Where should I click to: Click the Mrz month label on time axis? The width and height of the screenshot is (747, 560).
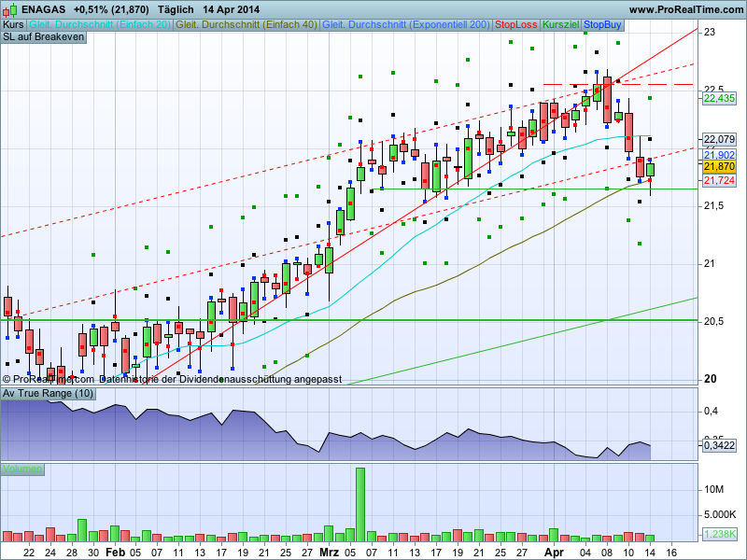pyautogui.click(x=329, y=553)
